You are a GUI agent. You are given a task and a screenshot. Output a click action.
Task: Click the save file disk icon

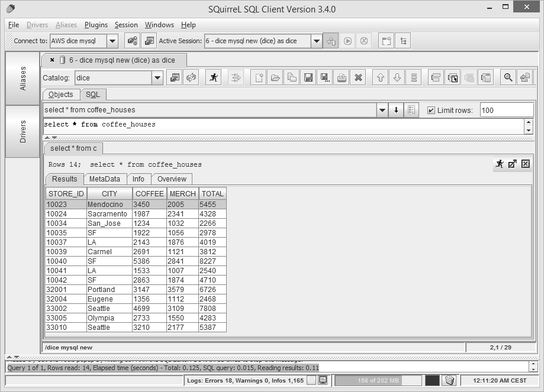308,77
